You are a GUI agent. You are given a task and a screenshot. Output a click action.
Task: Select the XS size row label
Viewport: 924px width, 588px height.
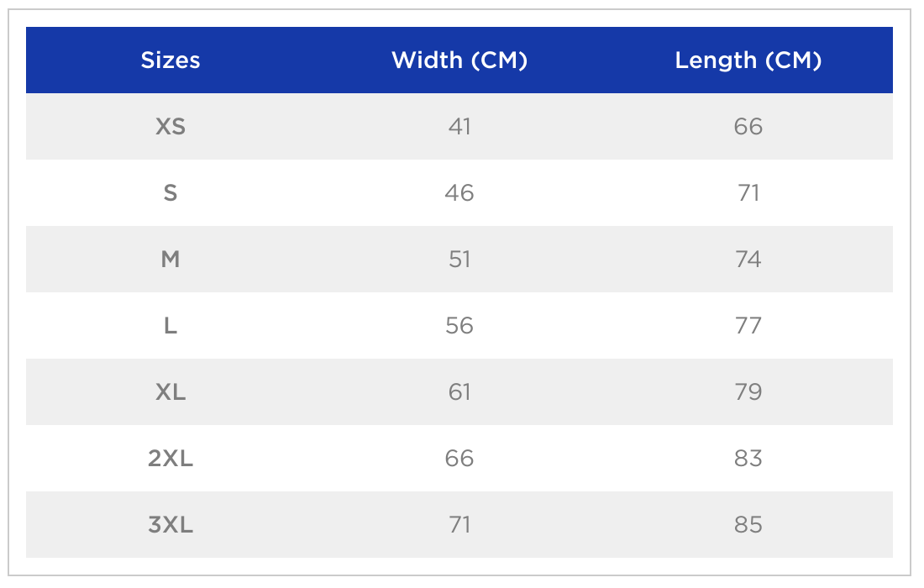pos(171,127)
